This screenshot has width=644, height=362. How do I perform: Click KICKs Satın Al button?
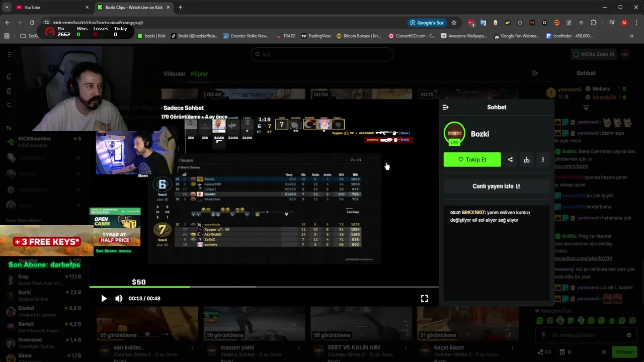click(x=594, y=54)
